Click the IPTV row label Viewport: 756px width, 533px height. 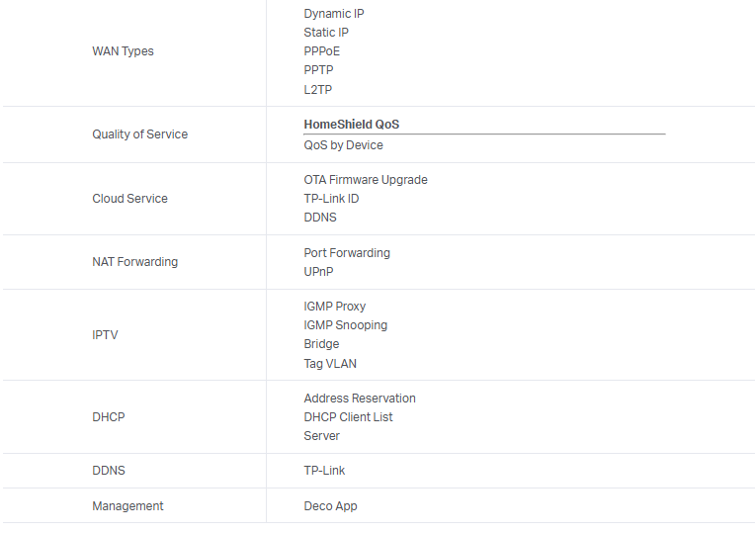tap(105, 335)
